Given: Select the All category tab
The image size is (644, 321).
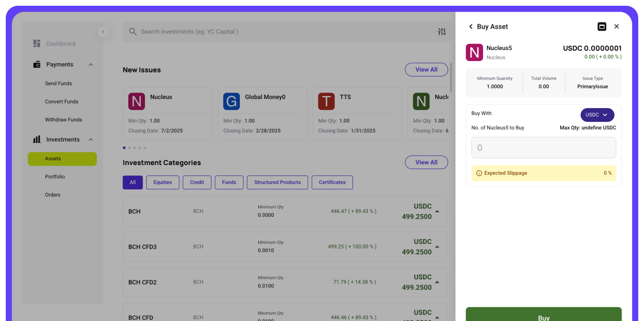Looking at the screenshot, I should [132, 182].
